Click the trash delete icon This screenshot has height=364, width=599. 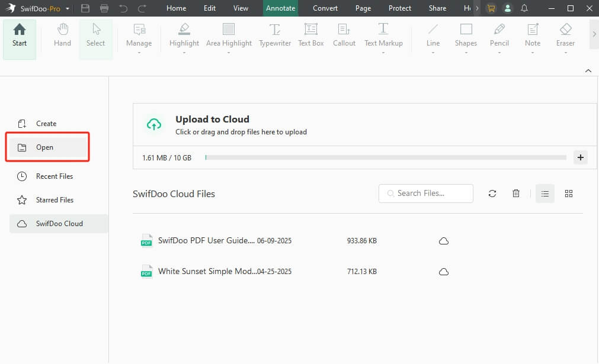tap(516, 194)
